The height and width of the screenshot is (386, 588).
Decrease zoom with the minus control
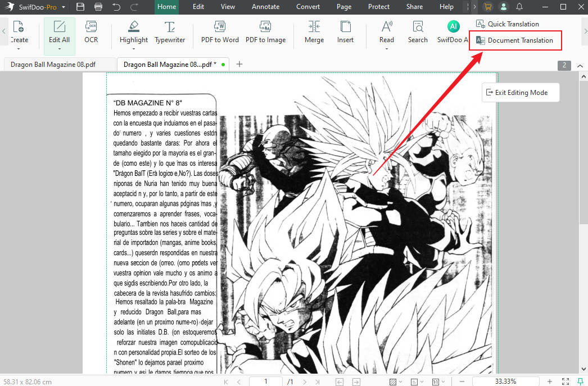coord(462,381)
